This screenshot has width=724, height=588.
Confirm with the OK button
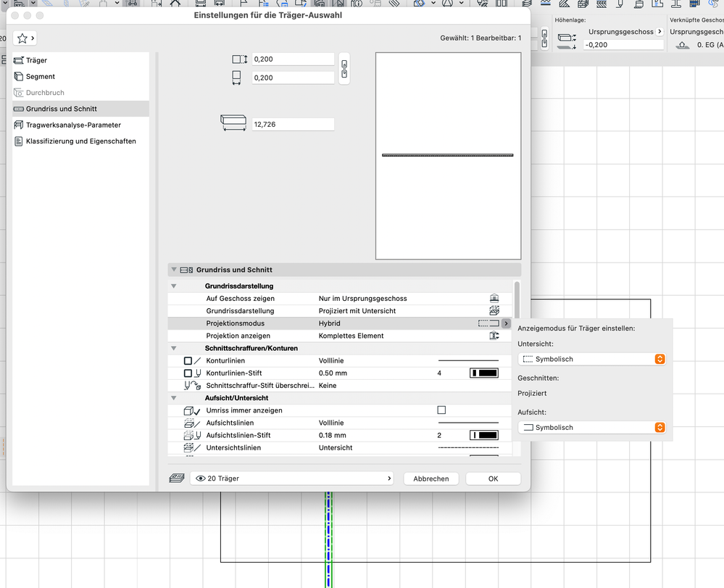pos(493,479)
